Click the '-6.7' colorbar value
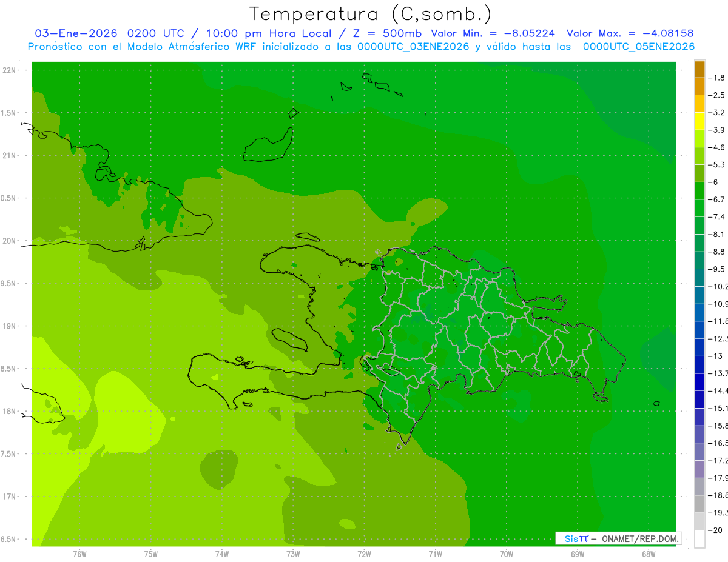This screenshot has width=728, height=562. click(x=717, y=199)
